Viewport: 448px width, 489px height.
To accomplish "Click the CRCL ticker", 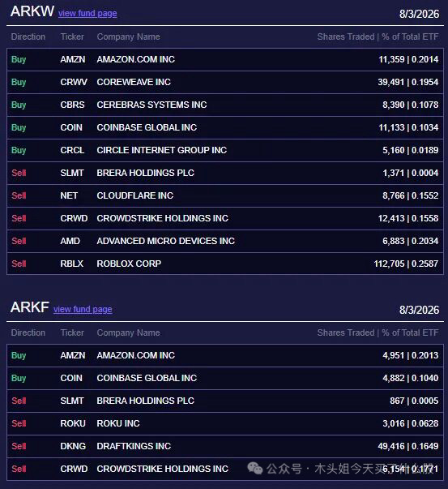I will click(72, 150).
